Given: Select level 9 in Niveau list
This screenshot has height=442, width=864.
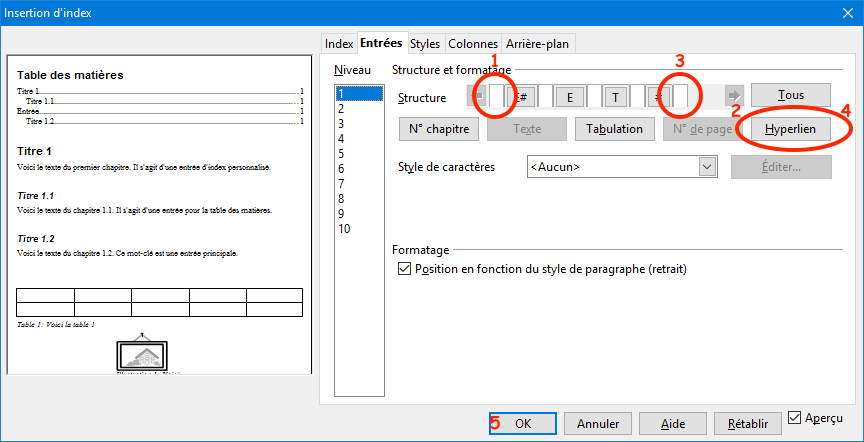Looking at the screenshot, I should pos(359,214).
